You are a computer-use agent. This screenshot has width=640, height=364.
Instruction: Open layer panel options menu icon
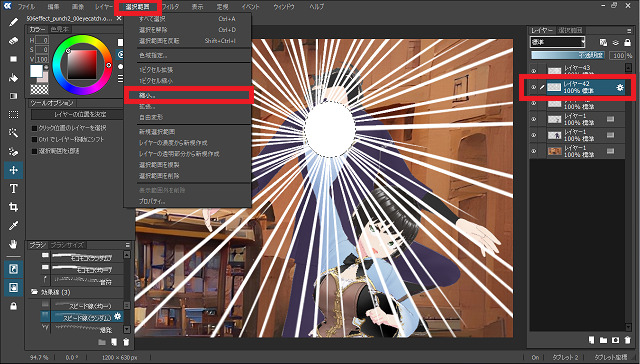pyautogui.click(x=629, y=31)
